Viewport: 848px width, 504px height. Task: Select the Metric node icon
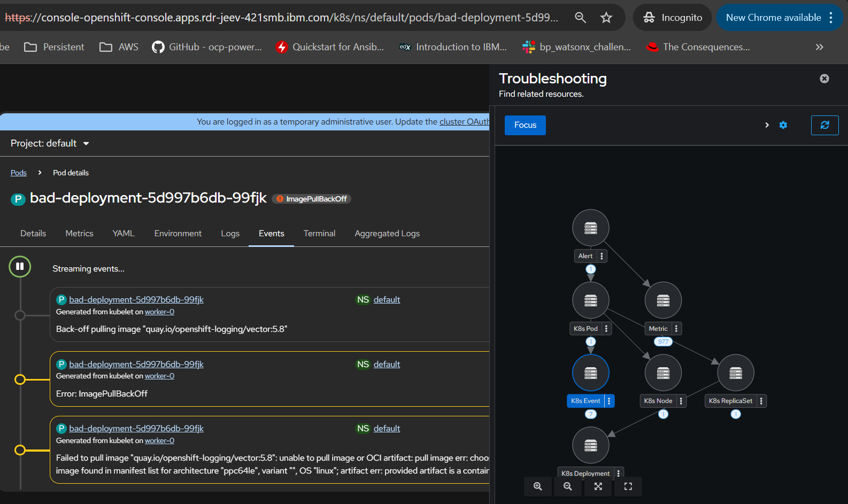pyautogui.click(x=663, y=300)
